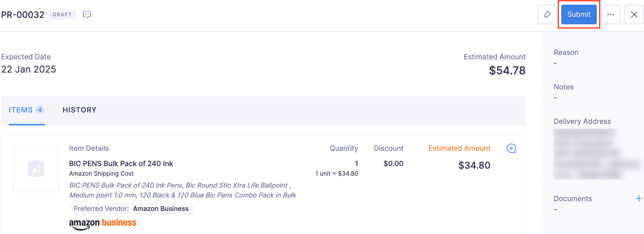Click the item image placeholder
644x234 pixels.
pos(36,168)
